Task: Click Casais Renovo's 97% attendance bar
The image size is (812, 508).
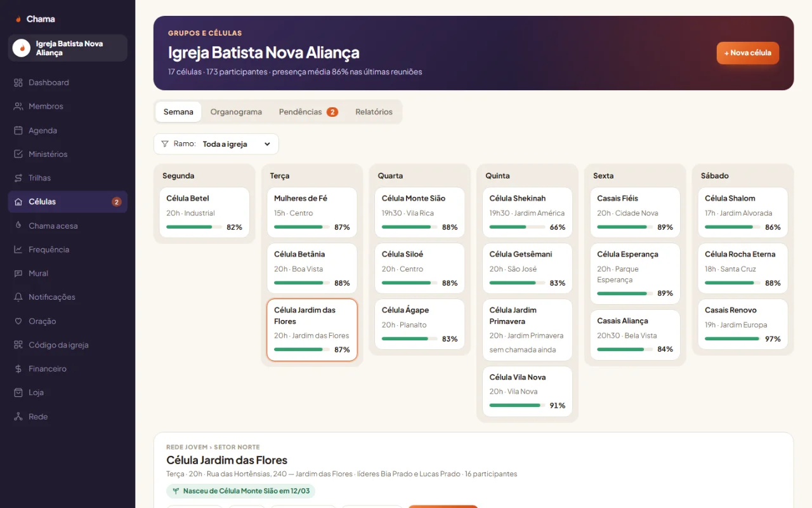Action: tap(733, 338)
